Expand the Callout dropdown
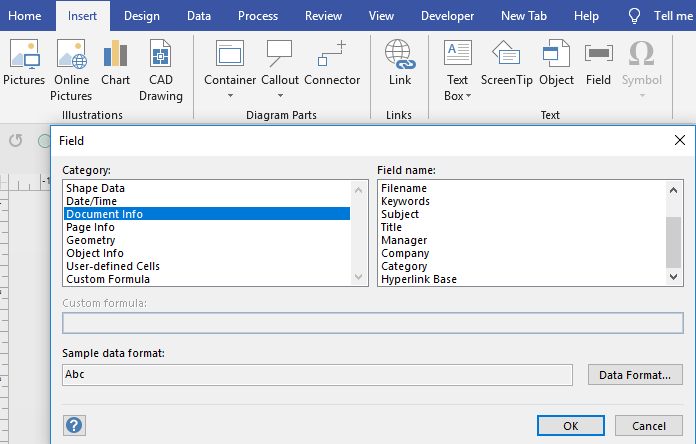Viewport: 696px width, 444px height. [x=279, y=96]
